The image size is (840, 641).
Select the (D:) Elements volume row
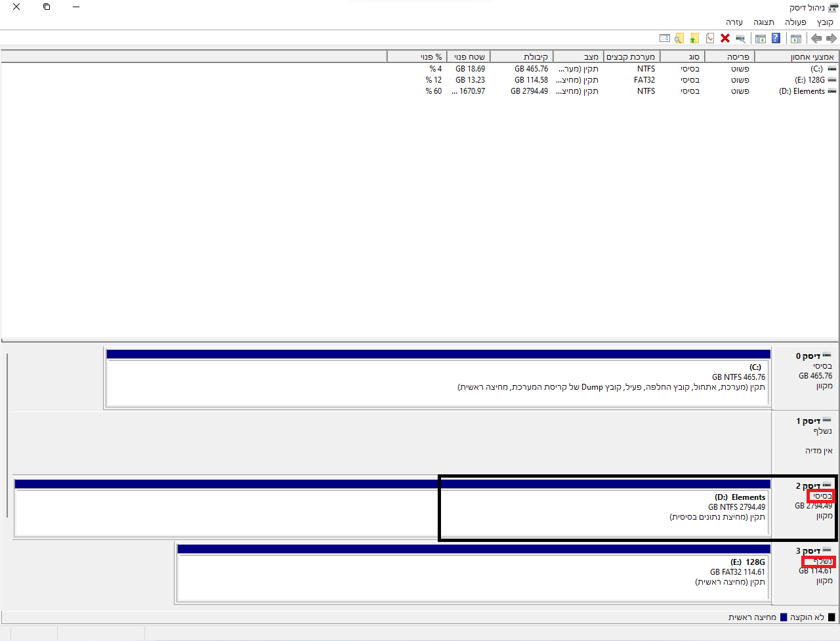(614, 91)
